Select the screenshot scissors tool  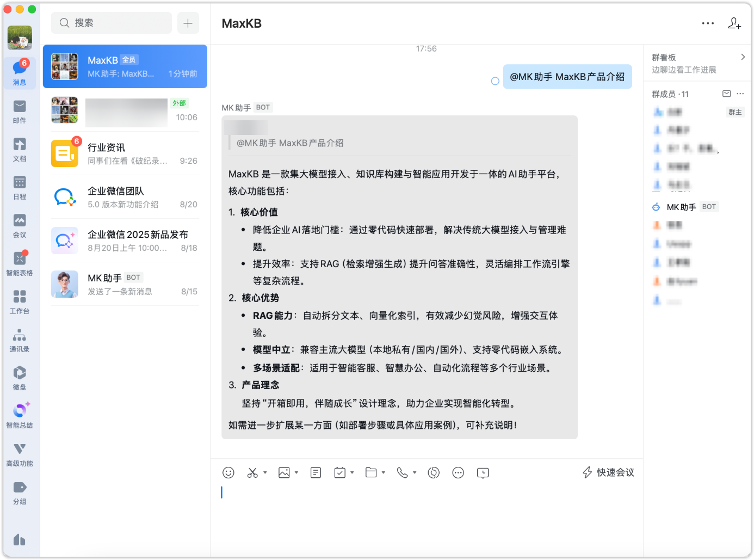pos(254,472)
